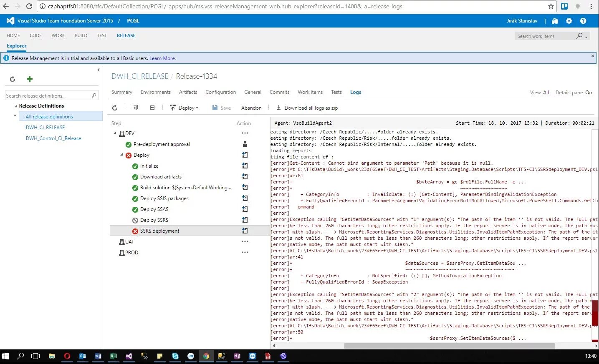The image size is (599, 364).
Task: Open the help question mark icon
Action: click(583, 21)
